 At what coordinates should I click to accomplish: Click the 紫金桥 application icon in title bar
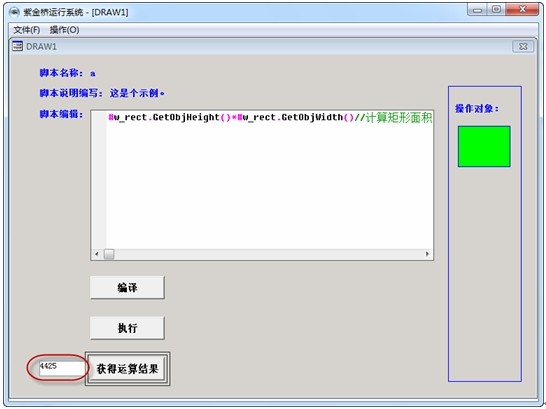point(14,12)
